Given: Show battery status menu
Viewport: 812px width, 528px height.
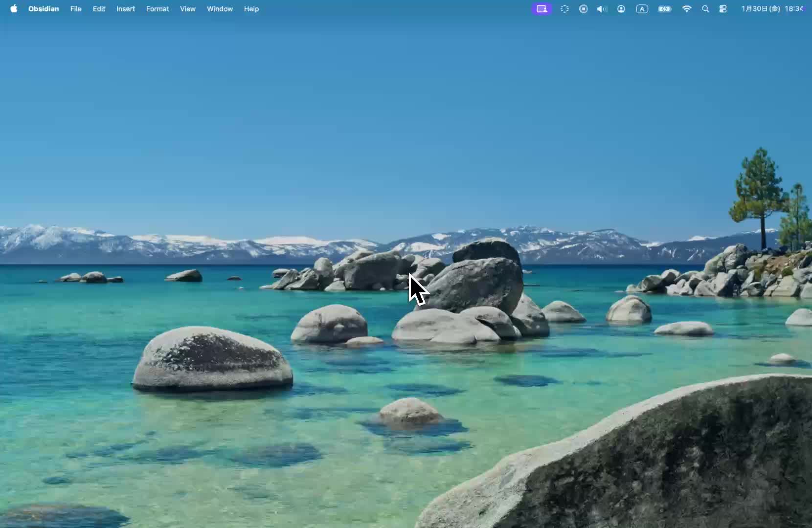Looking at the screenshot, I should coord(665,9).
